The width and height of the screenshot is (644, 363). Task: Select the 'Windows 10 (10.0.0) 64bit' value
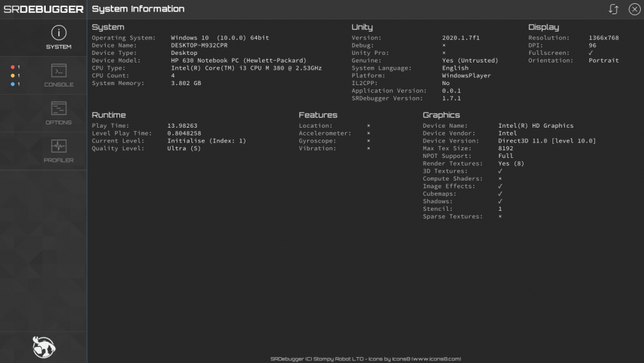tap(220, 37)
